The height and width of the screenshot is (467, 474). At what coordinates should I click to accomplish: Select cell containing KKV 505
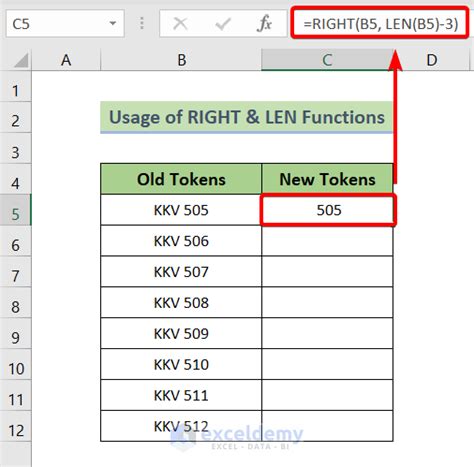(181, 210)
